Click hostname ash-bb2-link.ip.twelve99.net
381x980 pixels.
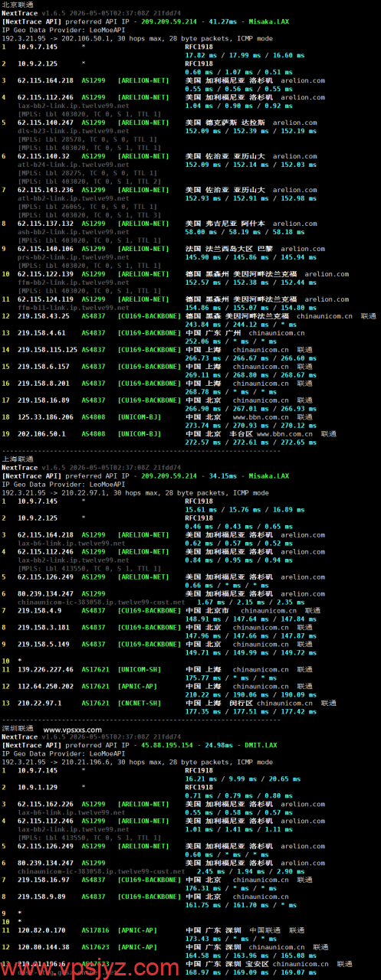(73, 232)
